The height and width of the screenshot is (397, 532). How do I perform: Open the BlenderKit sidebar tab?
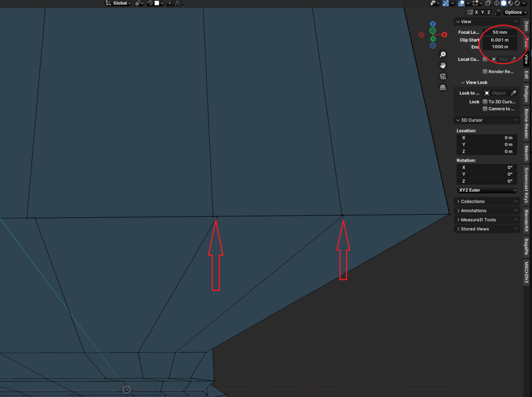tap(527, 220)
